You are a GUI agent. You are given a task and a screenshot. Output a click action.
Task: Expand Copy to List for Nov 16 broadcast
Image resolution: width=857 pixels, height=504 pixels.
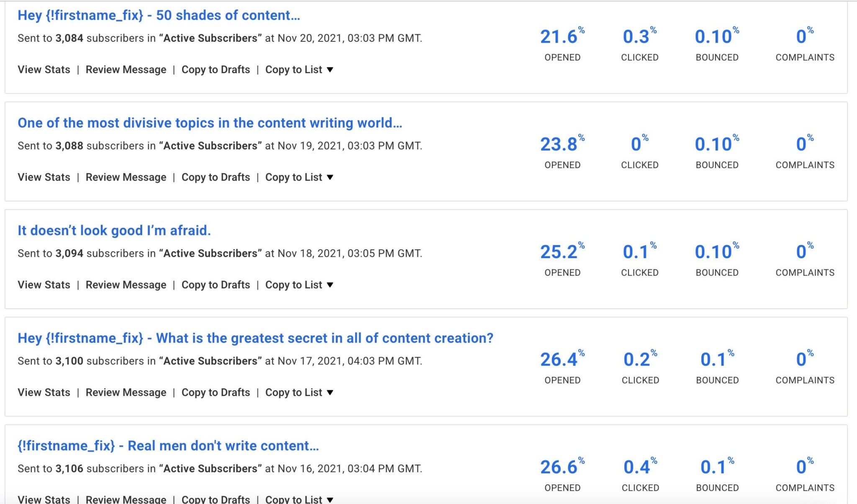click(x=299, y=499)
